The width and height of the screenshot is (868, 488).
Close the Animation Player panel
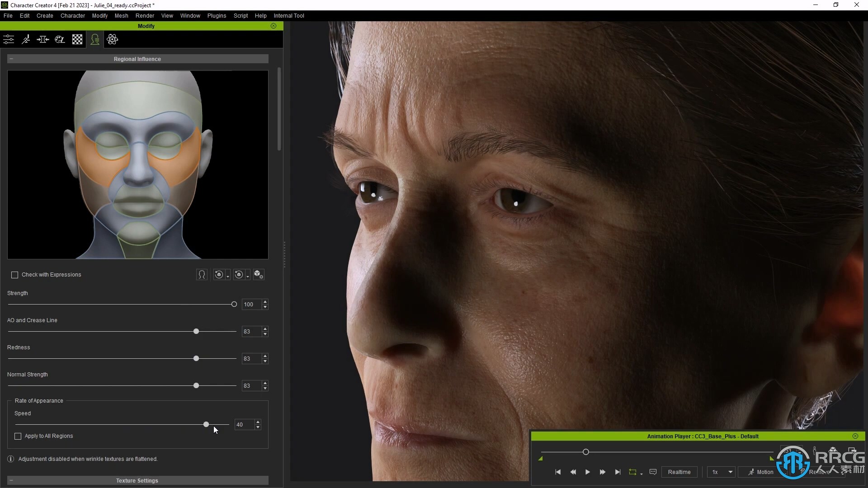click(x=855, y=436)
